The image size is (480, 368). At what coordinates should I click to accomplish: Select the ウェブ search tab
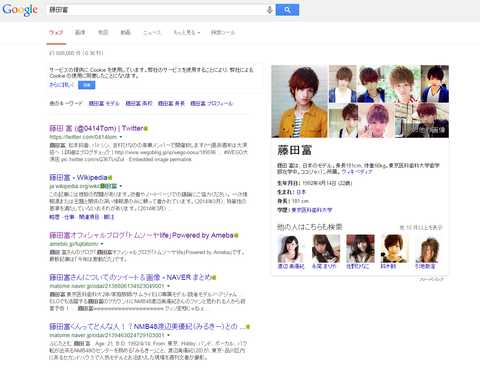[56, 32]
